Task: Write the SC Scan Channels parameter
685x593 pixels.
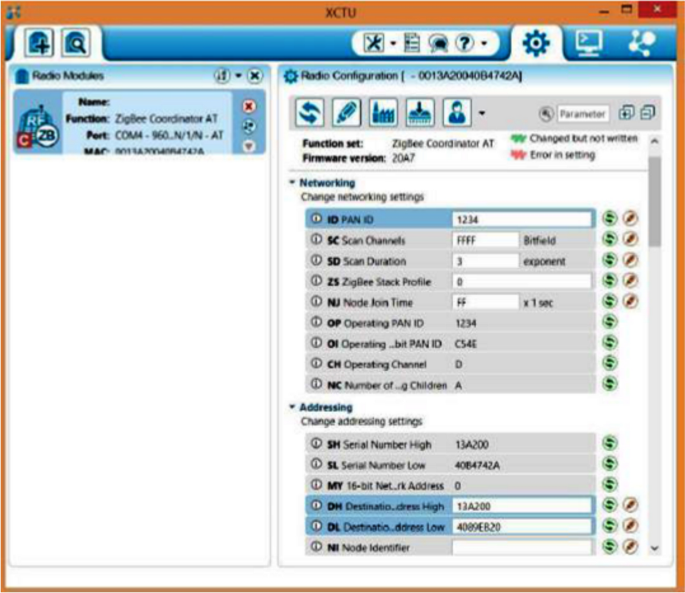Action: click(x=630, y=239)
